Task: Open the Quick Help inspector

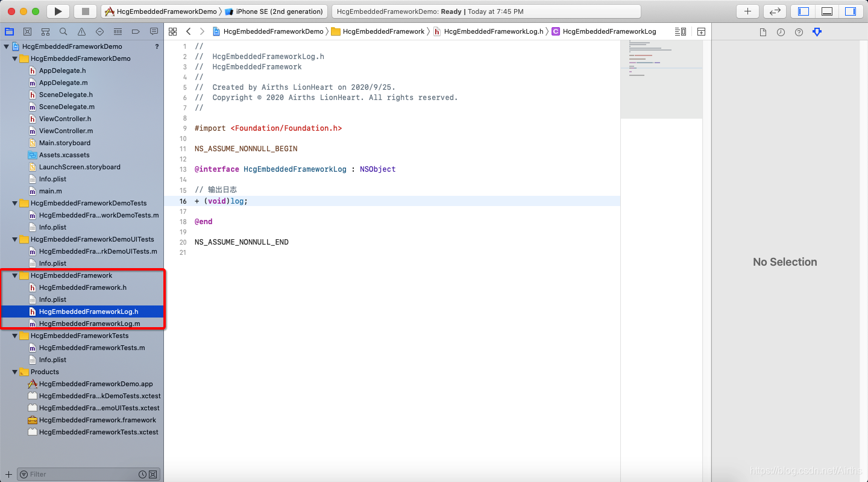Action: pyautogui.click(x=799, y=32)
